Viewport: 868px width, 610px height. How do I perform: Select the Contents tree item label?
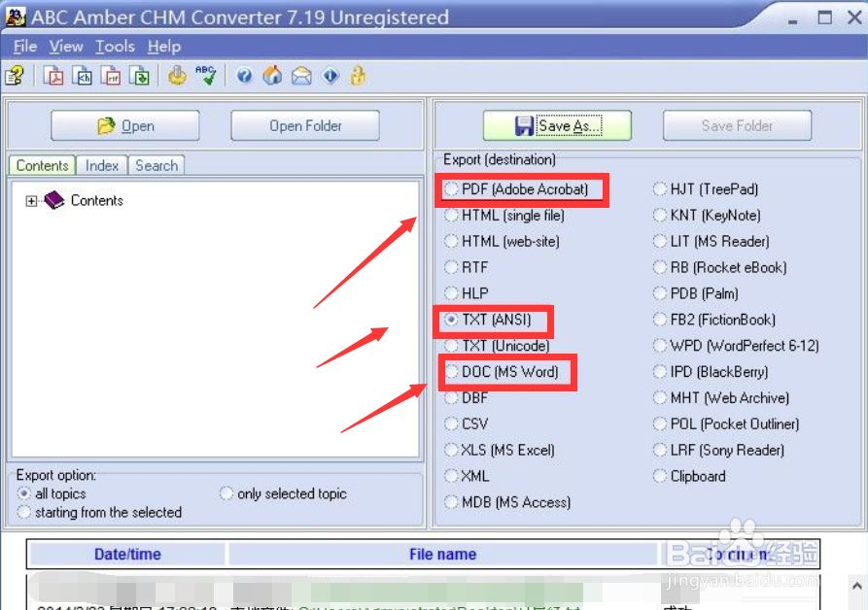[97, 200]
